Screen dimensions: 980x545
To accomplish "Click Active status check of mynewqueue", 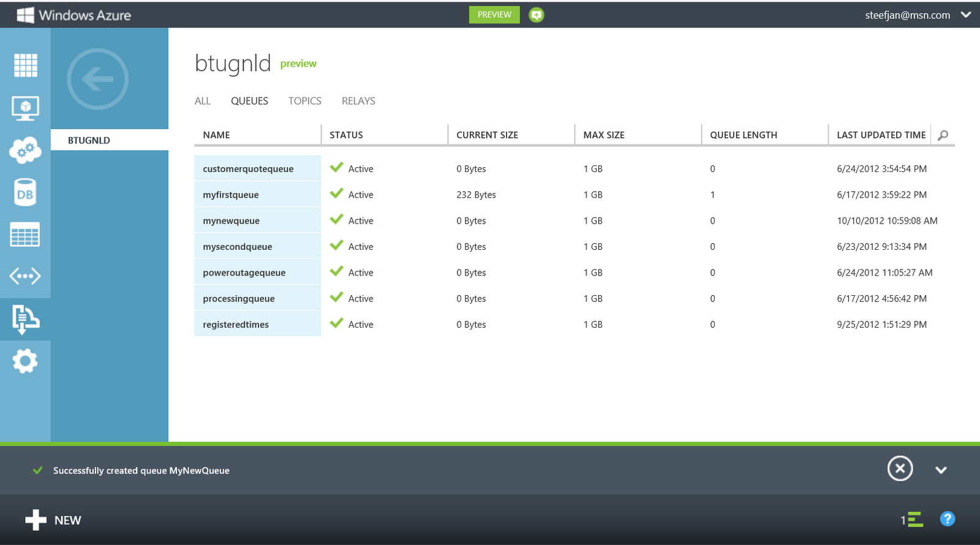I will point(336,219).
